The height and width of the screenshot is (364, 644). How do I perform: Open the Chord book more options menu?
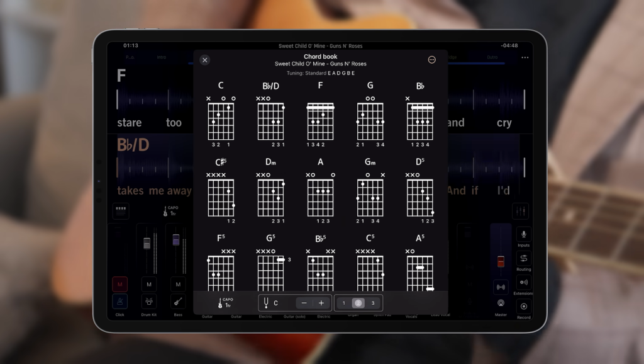tap(431, 60)
